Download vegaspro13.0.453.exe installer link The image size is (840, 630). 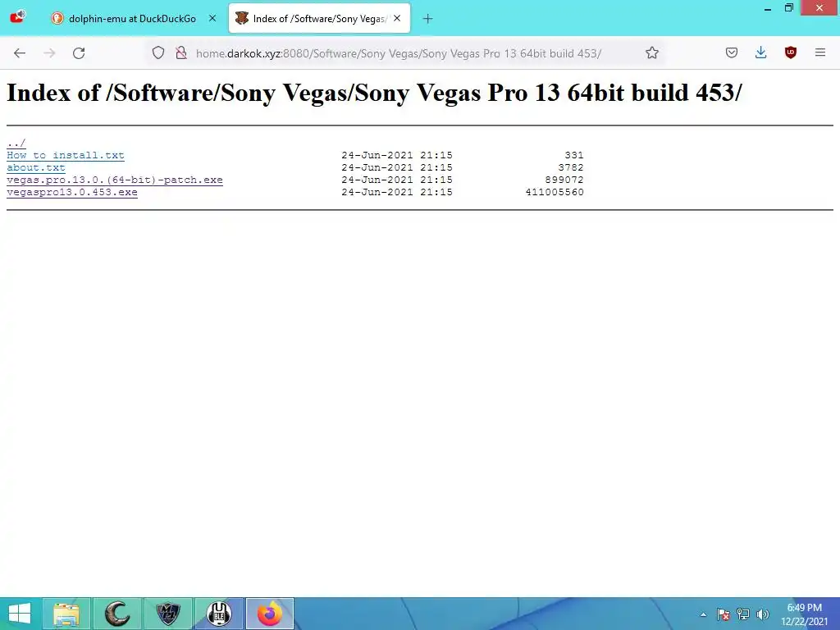(x=72, y=192)
